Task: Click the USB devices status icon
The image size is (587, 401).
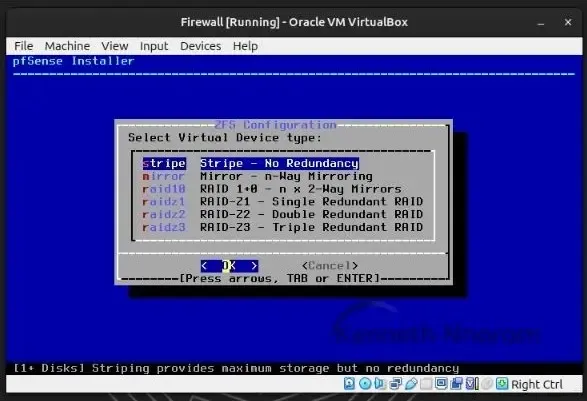Action: [x=411, y=384]
